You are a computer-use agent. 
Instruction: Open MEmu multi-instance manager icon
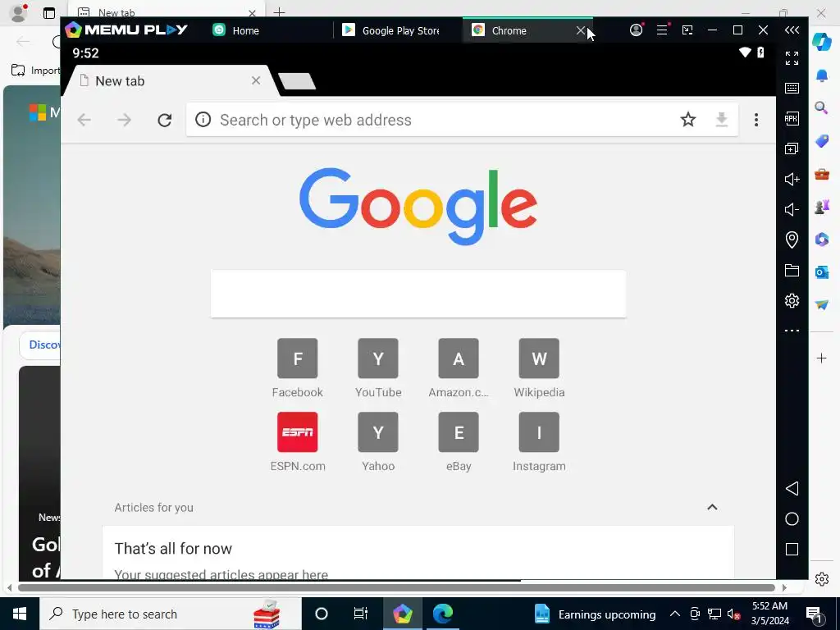tap(792, 149)
